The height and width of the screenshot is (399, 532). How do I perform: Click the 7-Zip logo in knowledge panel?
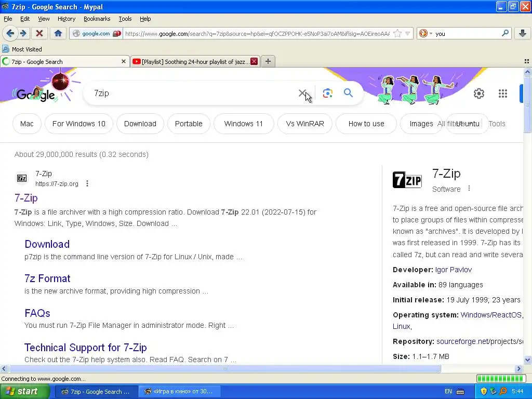pyautogui.click(x=407, y=179)
